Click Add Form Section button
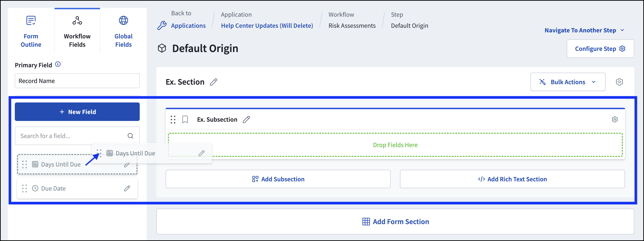Viewport: 644px width, 241px height. tap(395, 222)
